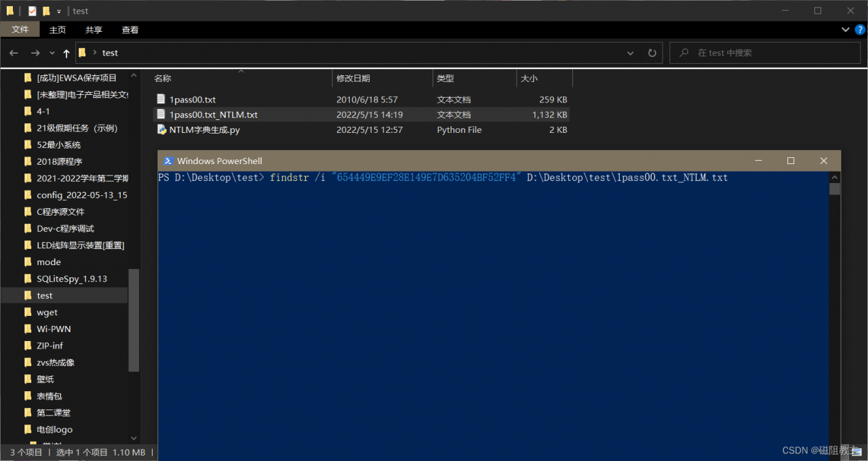Viewport: 868px width, 461px height.
Task: Click the magnifier icon in the search box
Action: pos(684,53)
